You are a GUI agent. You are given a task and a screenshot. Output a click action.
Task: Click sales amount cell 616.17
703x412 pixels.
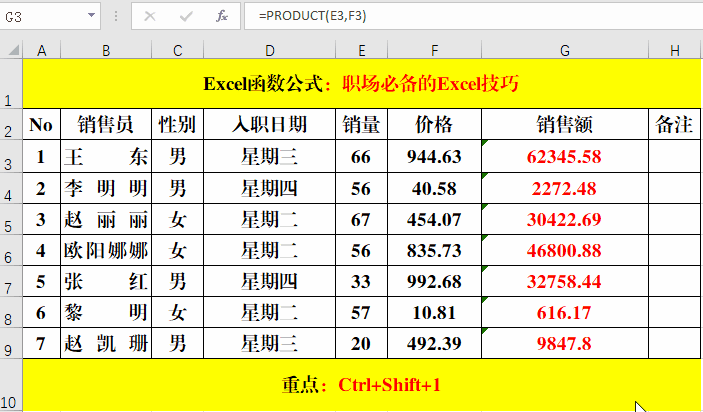point(565,312)
